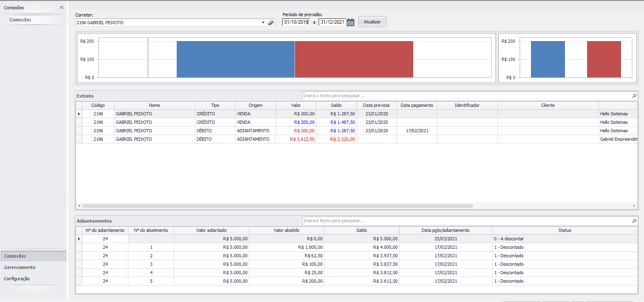Select the first Adiantamentos row indicator arrow
644x302 pixels.
tap(79, 239)
